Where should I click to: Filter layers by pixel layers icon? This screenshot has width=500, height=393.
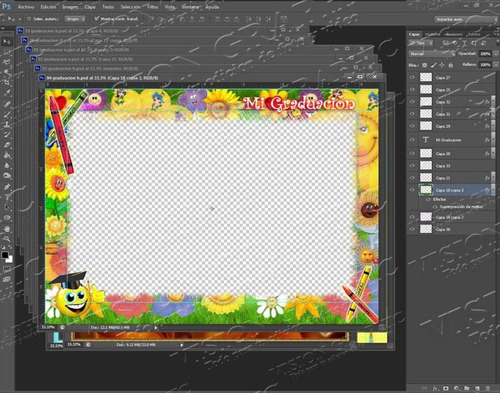tap(445, 43)
